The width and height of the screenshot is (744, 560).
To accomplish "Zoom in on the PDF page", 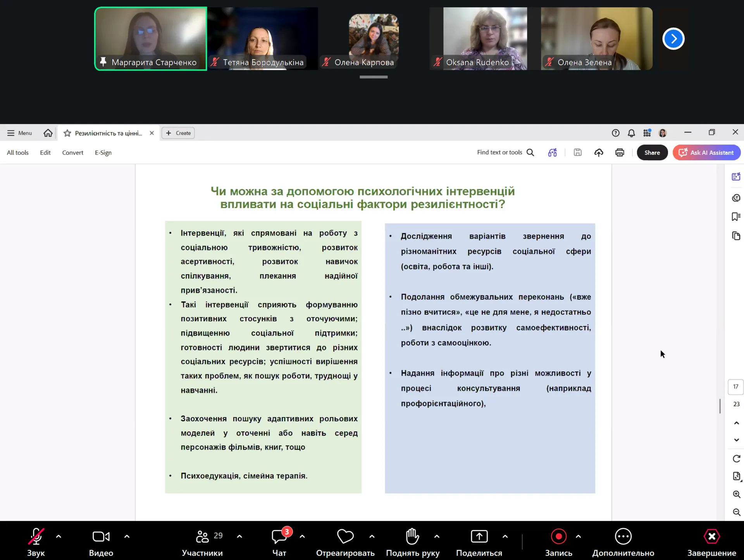I will point(736,494).
